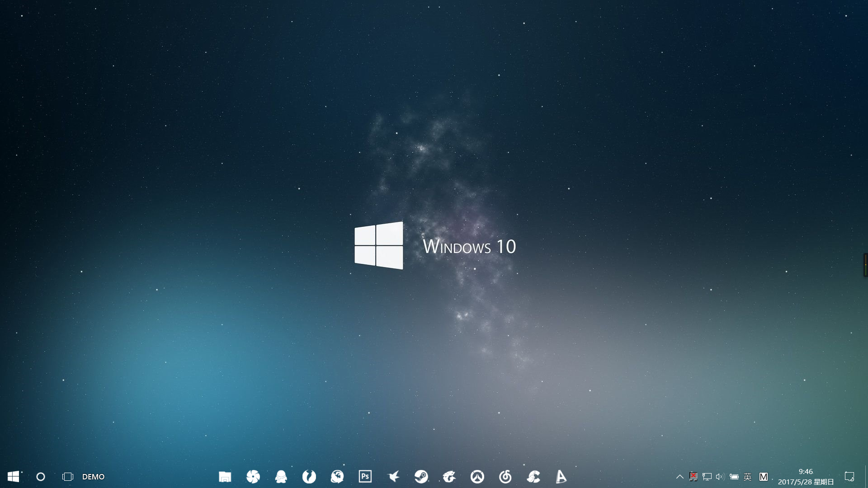Open Photoshop from the taskbar

(365, 476)
